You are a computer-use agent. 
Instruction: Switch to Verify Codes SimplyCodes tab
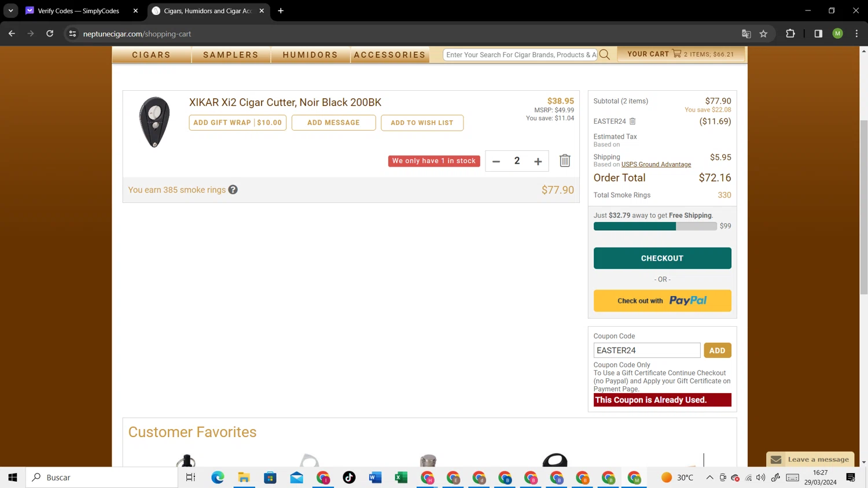[78, 10]
